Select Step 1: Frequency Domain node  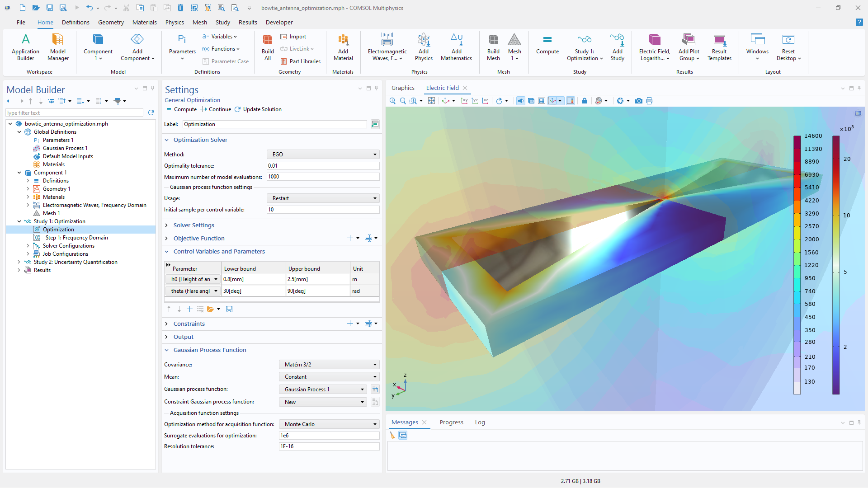click(x=76, y=238)
